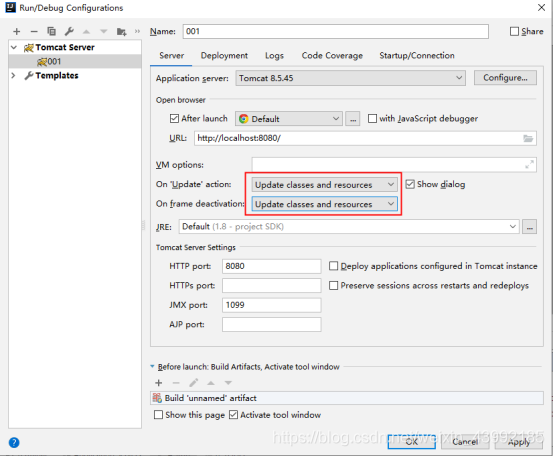Click the AJP port field
Screen dimensions: 554x456
pyautogui.click(x=272, y=324)
